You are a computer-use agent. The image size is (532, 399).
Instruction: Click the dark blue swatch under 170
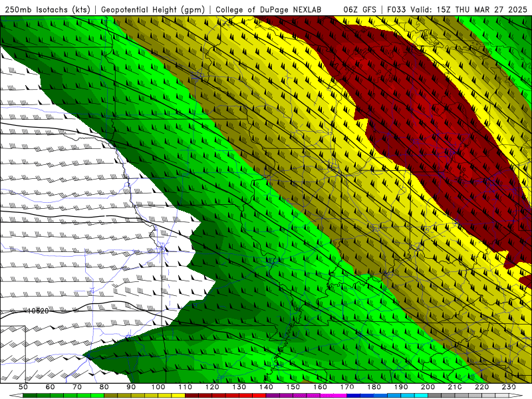(x=354, y=396)
